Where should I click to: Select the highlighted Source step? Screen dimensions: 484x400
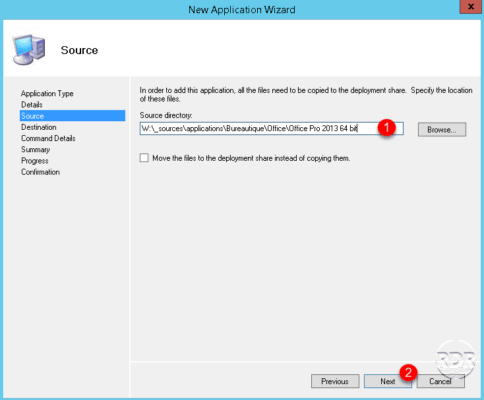tap(72, 116)
